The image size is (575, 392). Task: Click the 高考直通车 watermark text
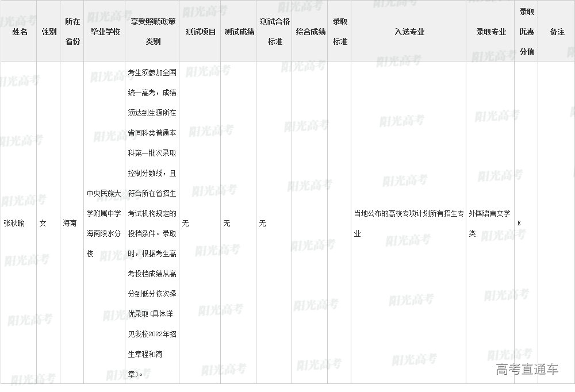pyautogui.click(x=527, y=370)
